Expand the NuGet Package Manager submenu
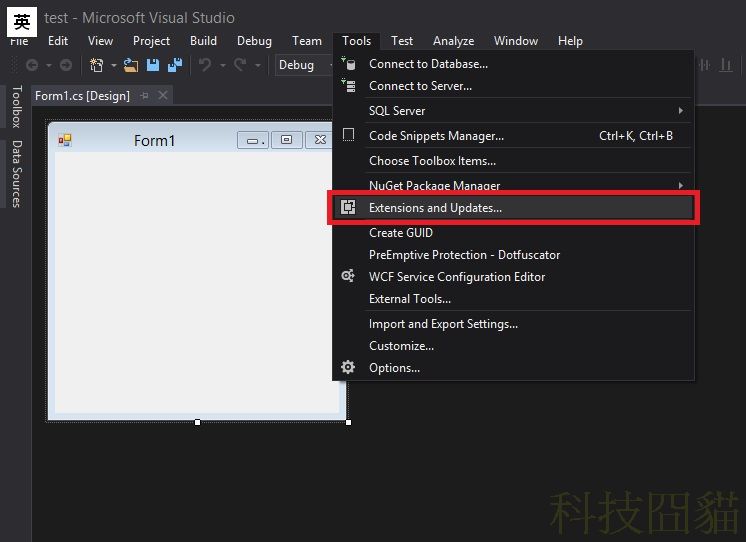 coord(681,185)
